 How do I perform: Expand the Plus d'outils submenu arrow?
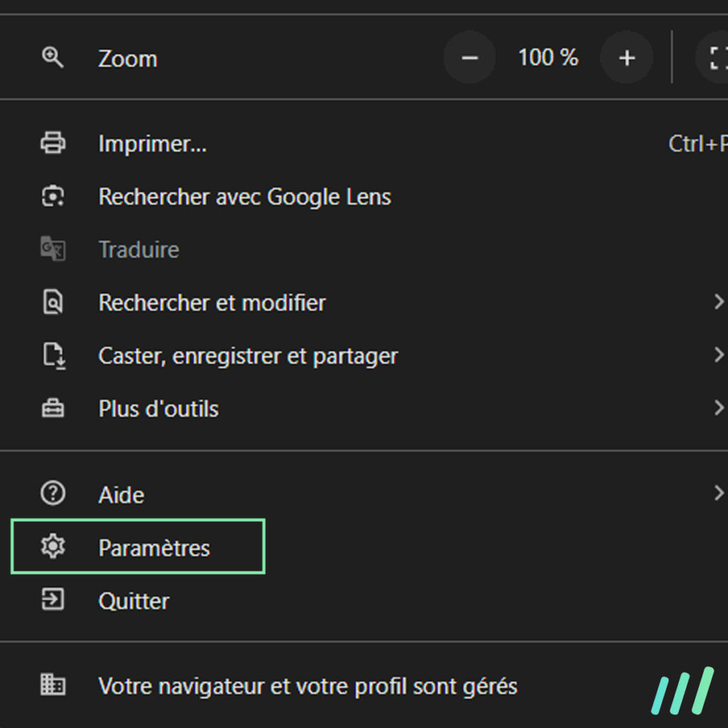[x=719, y=408]
